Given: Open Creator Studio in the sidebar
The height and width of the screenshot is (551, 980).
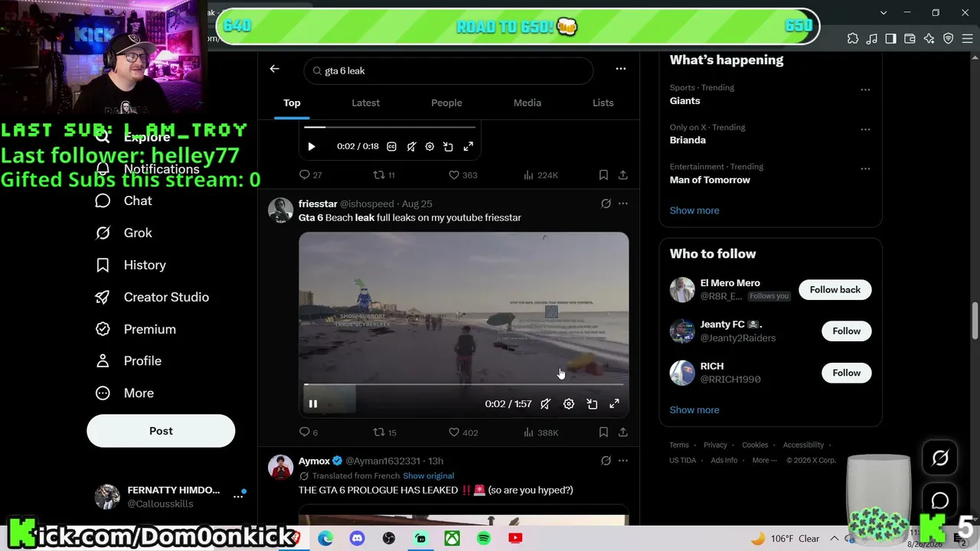Looking at the screenshot, I should (152, 297).
